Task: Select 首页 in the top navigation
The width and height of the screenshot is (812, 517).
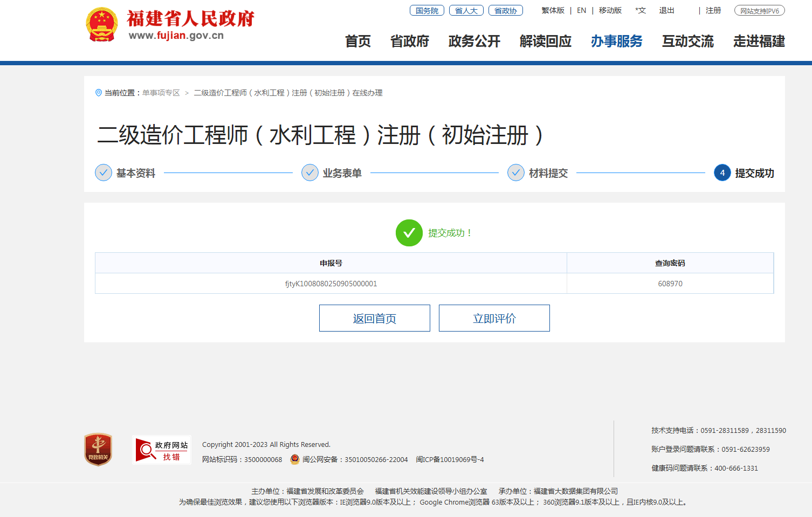Action: pos(358,42)
